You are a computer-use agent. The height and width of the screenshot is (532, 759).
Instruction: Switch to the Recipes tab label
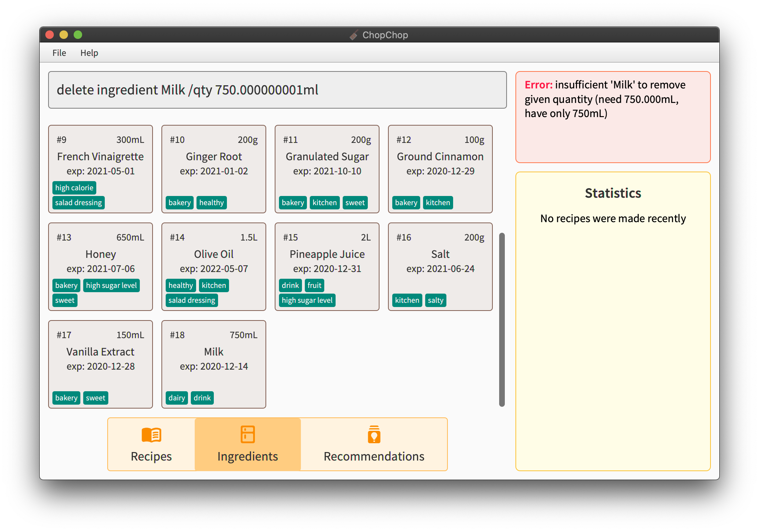151,456
